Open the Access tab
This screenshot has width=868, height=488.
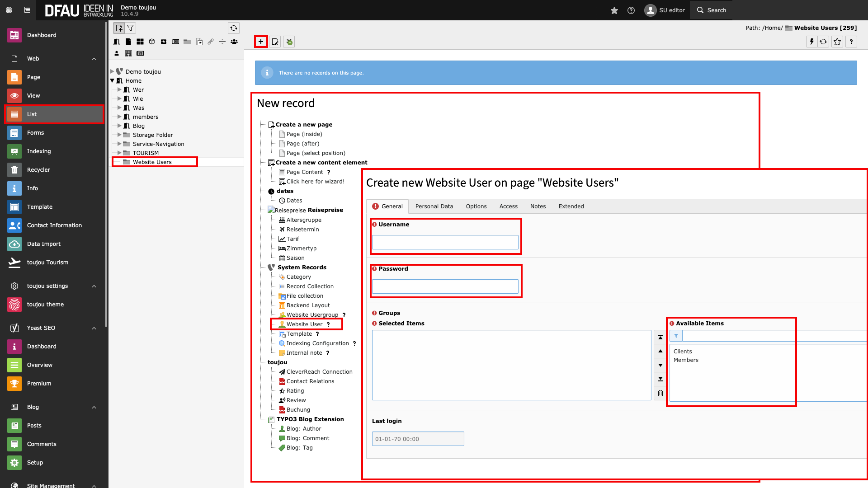tap(508, 206)
